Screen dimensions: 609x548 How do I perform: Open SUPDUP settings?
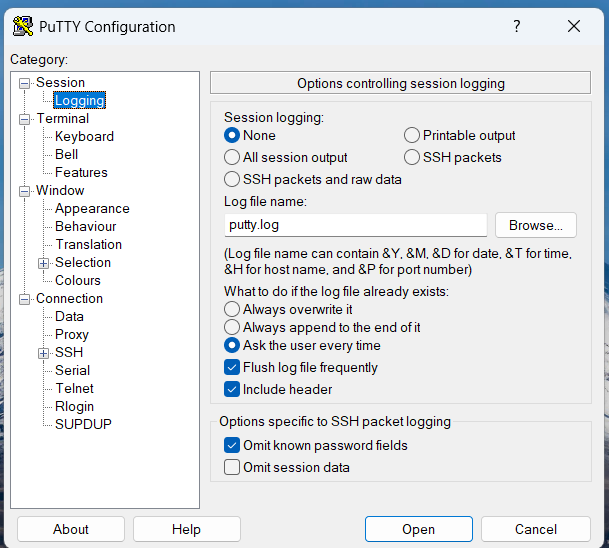click(83, 424)
